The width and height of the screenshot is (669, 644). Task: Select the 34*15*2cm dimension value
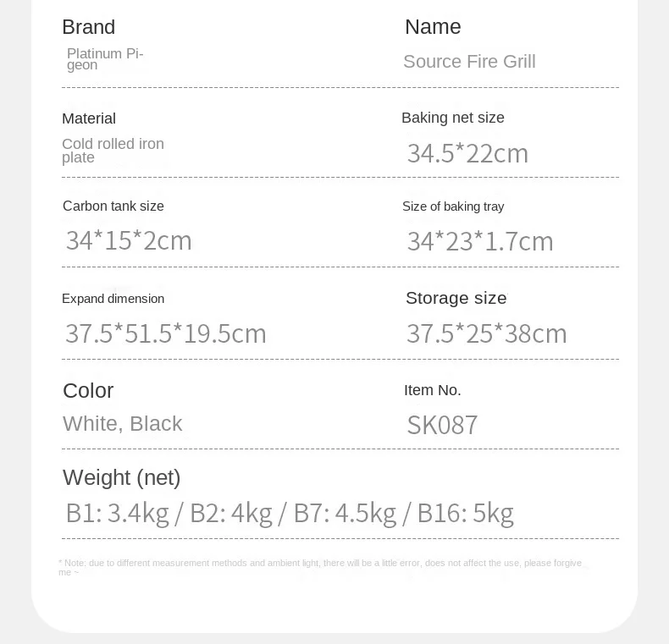point(129,240)
